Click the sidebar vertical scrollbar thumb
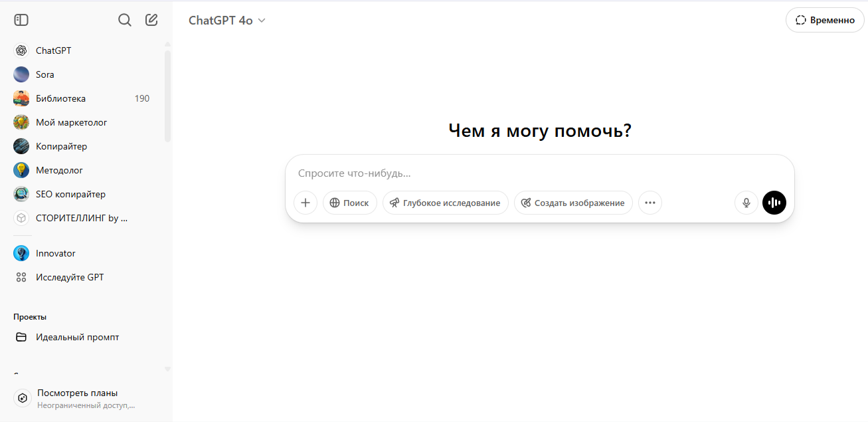Image resolution: width=868 pixels, height=422 pixels. point(167,96)
